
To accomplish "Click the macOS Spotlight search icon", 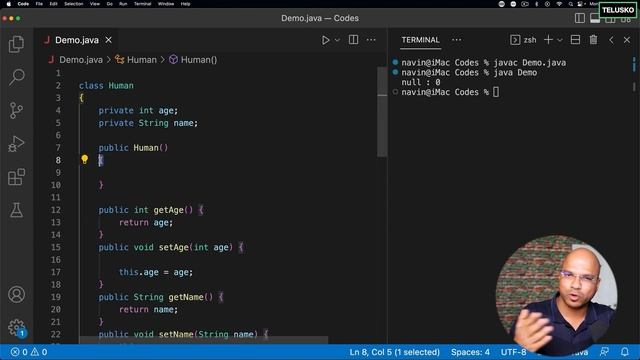I will coord(570,4).
